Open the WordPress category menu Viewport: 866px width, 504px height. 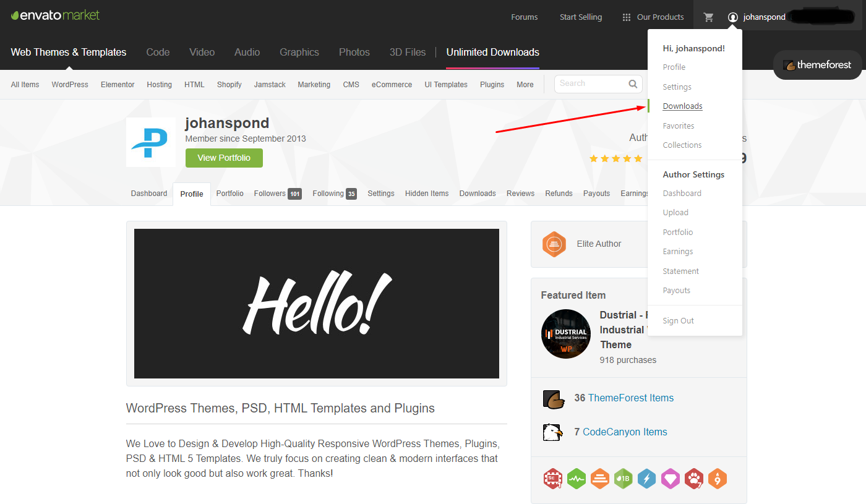click(x=70, y=85)
